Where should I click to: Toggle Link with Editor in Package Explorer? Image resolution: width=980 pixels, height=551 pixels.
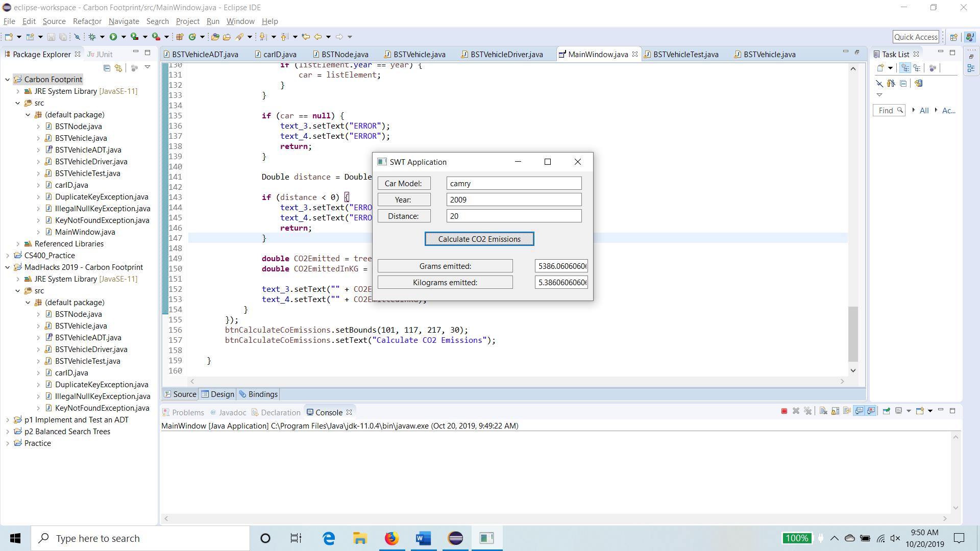(118, 68)
